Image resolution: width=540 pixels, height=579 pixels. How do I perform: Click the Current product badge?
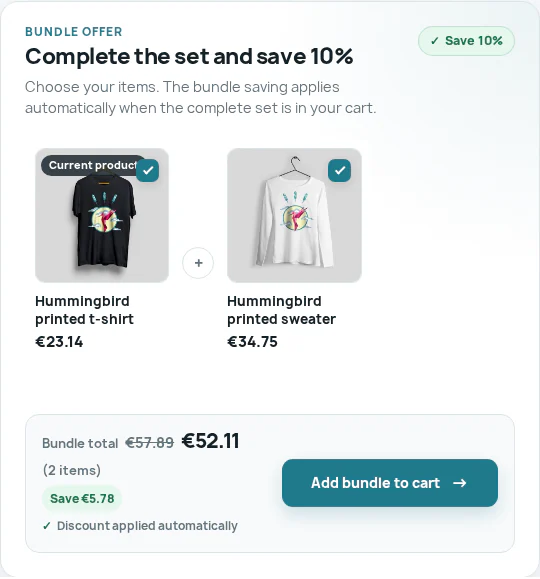(93, 165)
